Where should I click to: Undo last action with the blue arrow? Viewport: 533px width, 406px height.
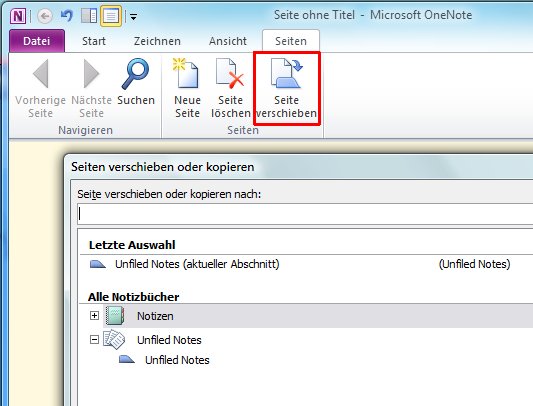point(67,16)
